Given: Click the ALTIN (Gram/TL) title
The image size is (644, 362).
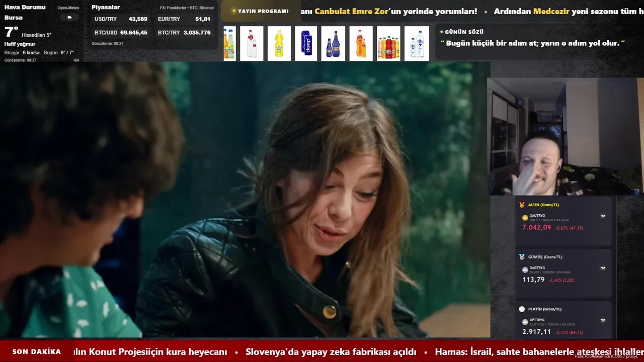Looking at the screenshot, I should point(543,205).
